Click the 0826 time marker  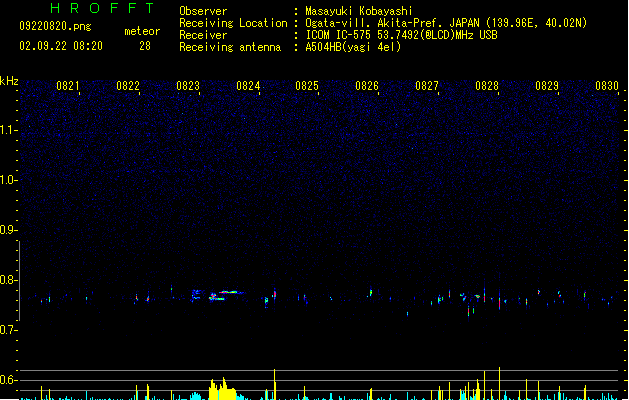(367, 86)
